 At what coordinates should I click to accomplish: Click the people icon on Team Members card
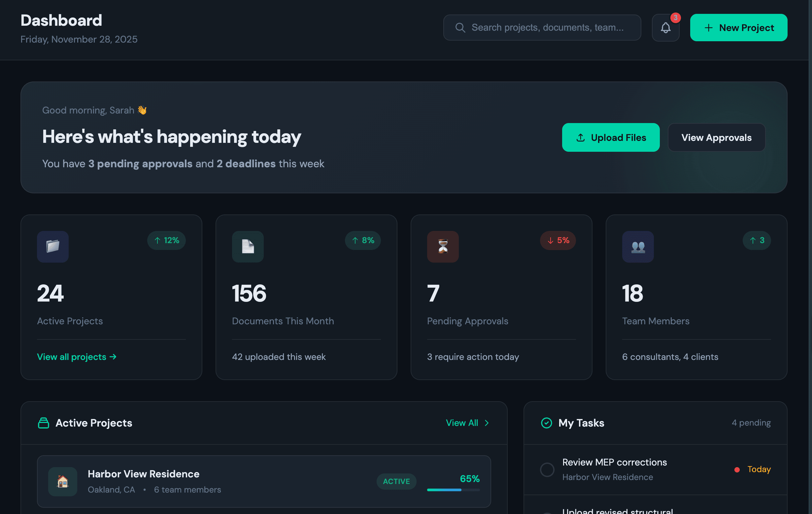(637, 247)
